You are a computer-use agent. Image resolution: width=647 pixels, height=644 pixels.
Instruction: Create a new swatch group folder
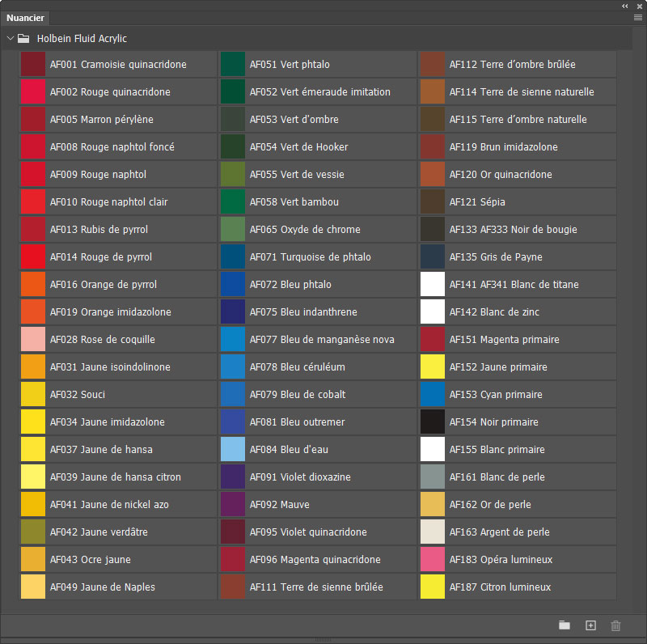(565, 625)
